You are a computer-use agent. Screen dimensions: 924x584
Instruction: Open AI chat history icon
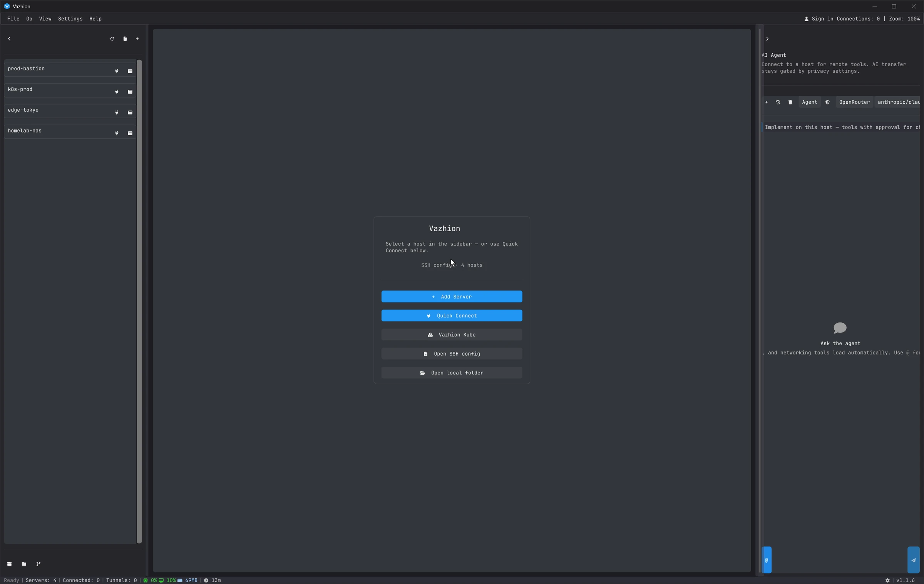[x=778, y=102]
